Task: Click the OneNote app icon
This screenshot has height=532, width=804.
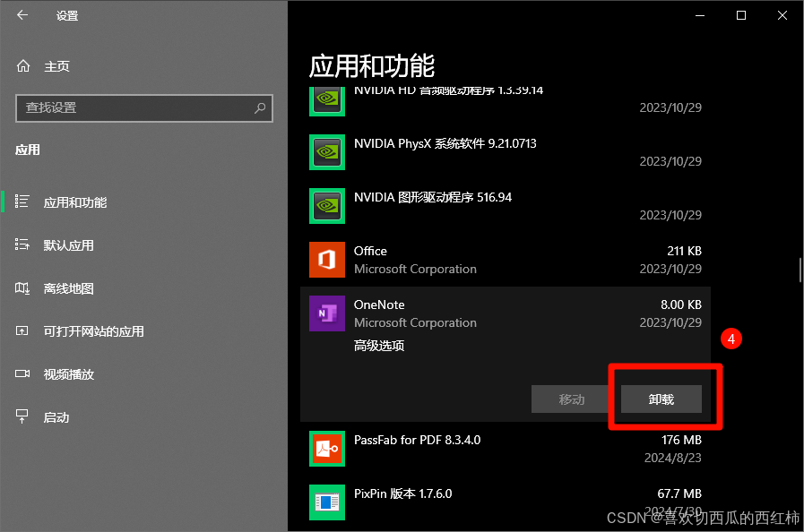Action: tap(327, 313)
